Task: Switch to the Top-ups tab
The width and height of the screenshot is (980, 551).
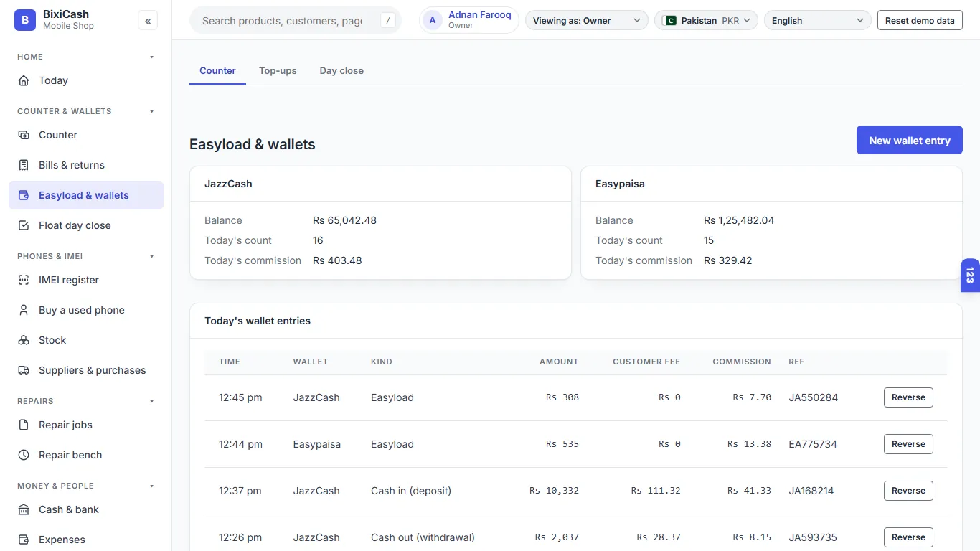Action: coord(278,71)
